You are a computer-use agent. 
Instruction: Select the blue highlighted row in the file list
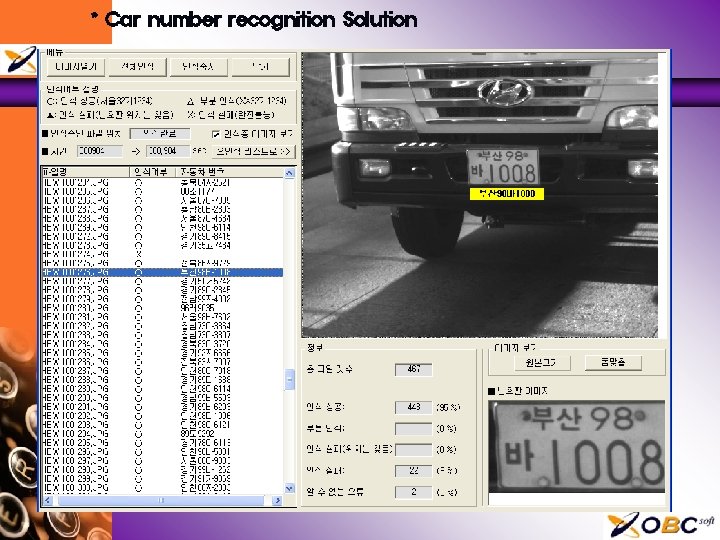[x=162, y=272]
